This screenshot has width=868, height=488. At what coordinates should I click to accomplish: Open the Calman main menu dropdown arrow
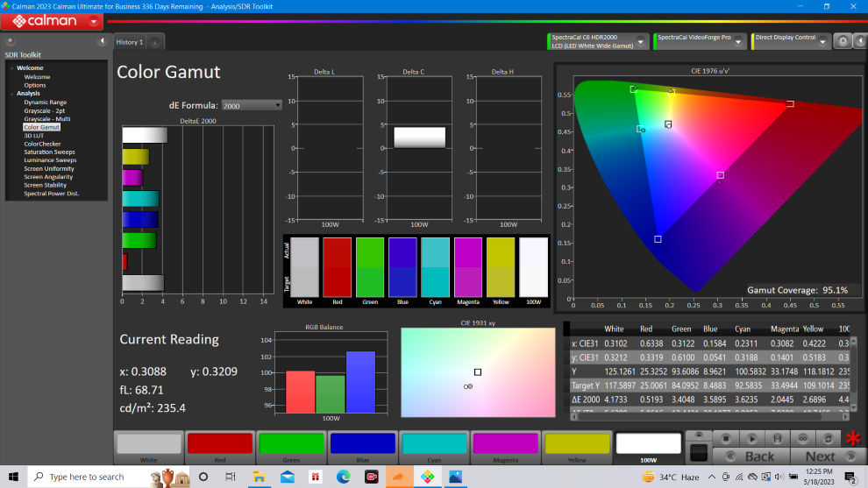click(x=94, y=22)
